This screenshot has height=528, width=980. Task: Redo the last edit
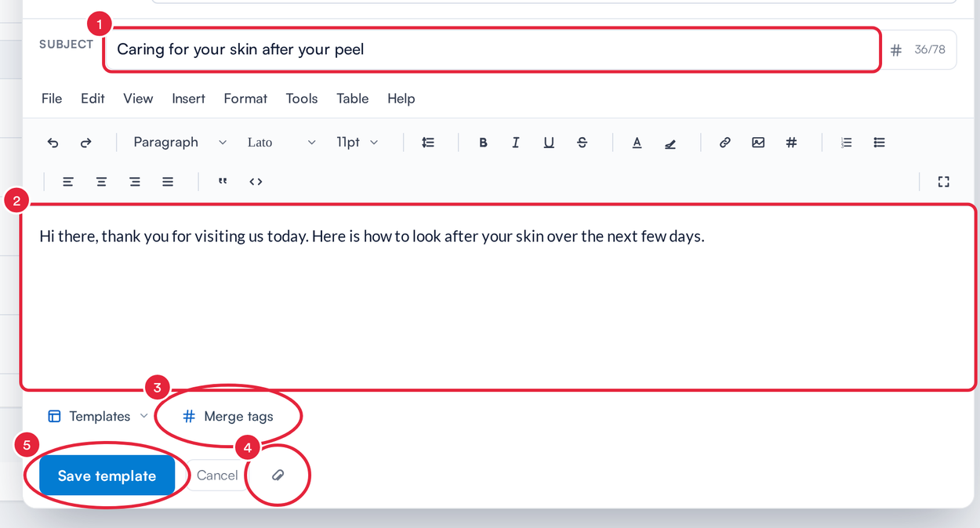tap(86, 143)
